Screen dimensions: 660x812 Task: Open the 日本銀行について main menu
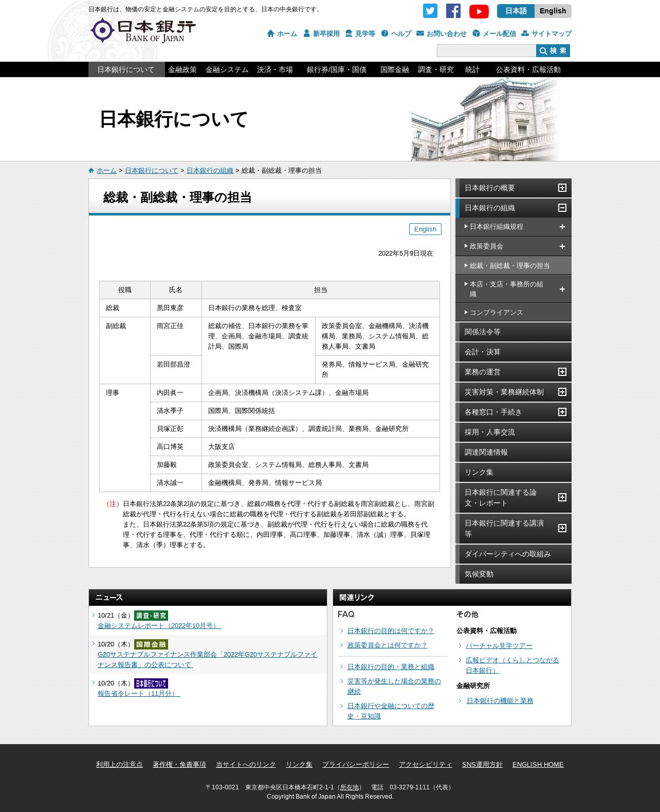[x=126, y=69]
